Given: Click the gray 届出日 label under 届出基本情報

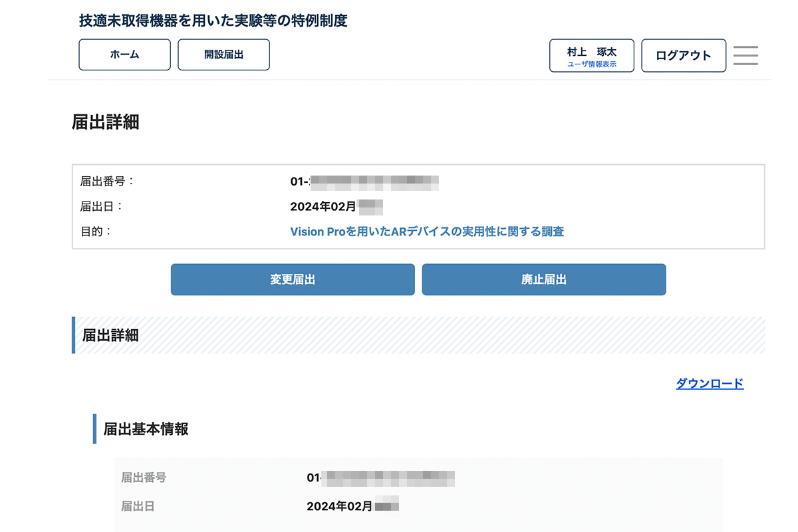Looking at the screenshot, I should pyautogui.click(x=138, y=506).
